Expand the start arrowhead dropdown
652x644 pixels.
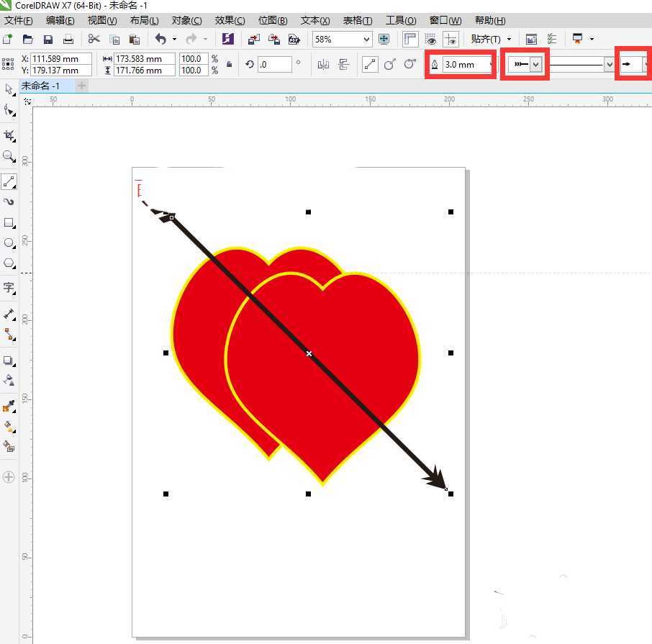[x=536, y=65]
